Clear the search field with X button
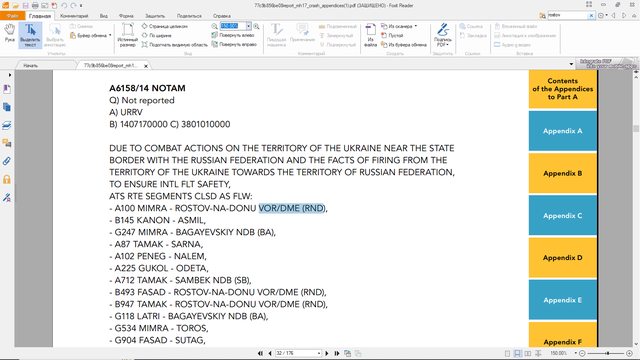The width and height of the screenshot is (640, 360). click(x=591, y=16)
